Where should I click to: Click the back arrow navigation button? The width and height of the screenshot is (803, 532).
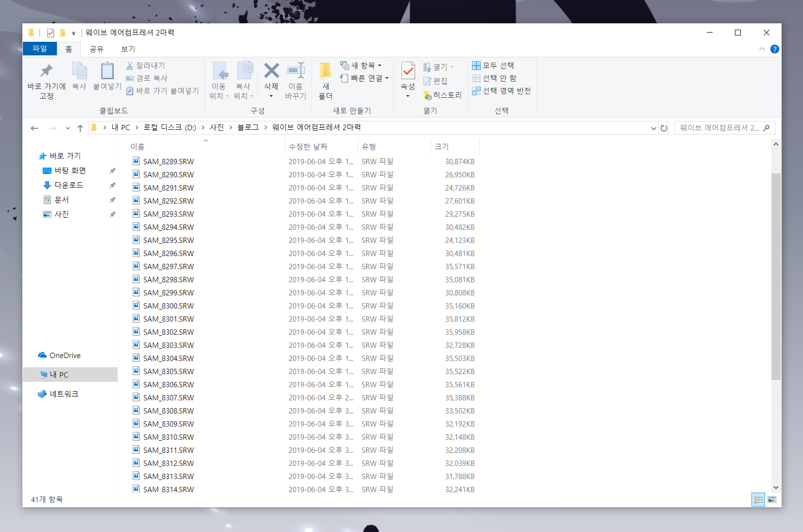click(35, 128)
